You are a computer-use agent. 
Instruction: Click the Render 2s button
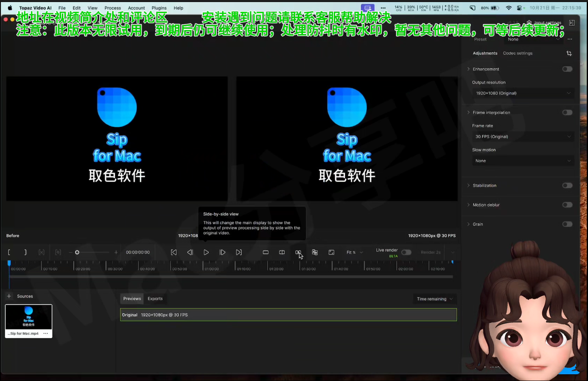(x=430, y=252)
